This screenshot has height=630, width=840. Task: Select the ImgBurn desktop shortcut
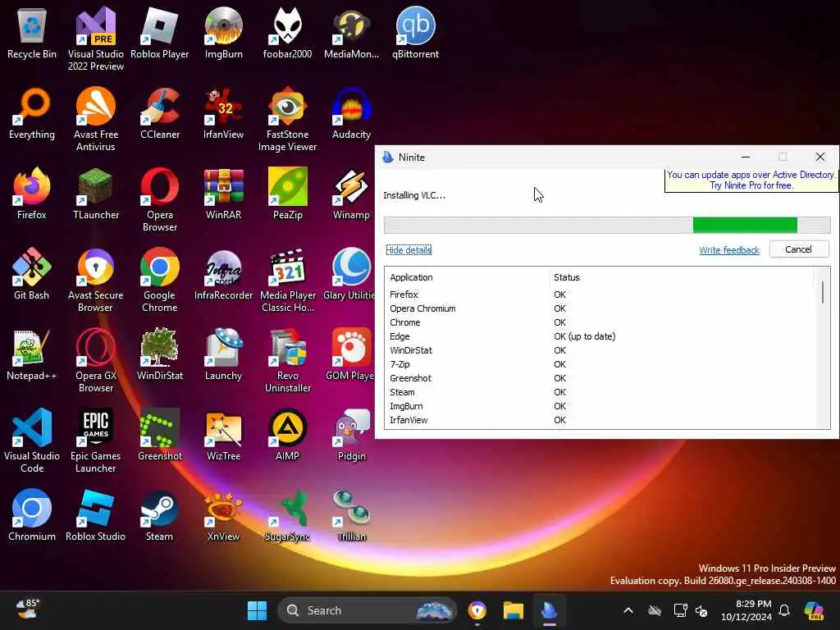[223, 33]
